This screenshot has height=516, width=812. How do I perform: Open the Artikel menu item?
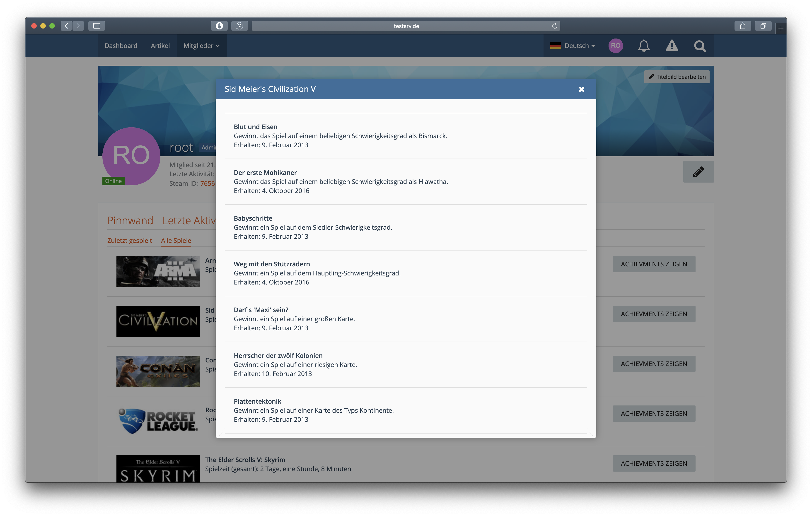pos(160,46)
